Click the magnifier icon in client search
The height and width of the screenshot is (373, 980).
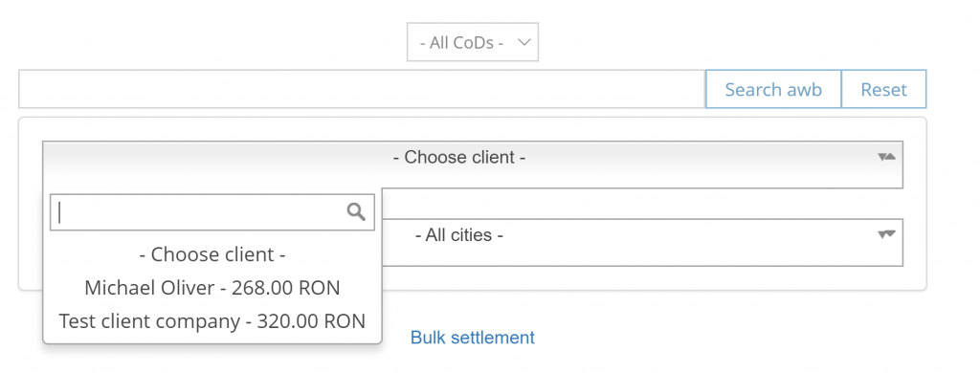click(356, 211)
